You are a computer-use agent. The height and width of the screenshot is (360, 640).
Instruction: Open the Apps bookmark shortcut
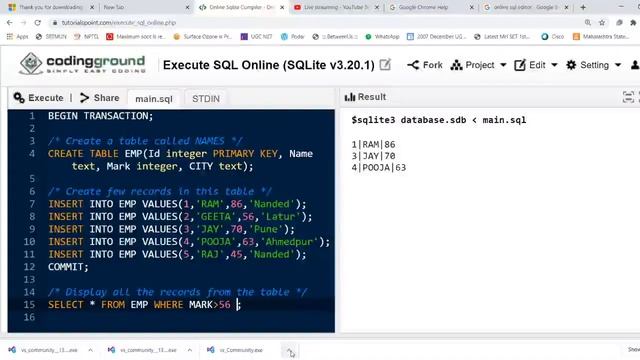18,37
